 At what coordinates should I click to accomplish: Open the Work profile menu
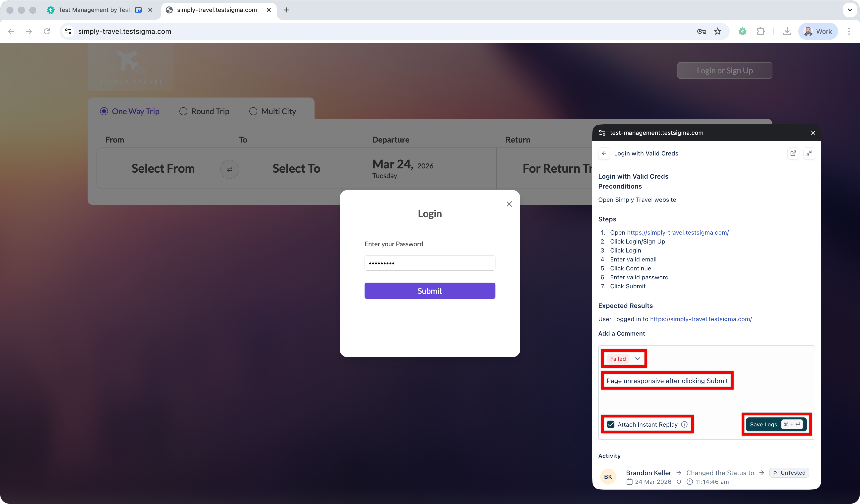coord(818,31)
